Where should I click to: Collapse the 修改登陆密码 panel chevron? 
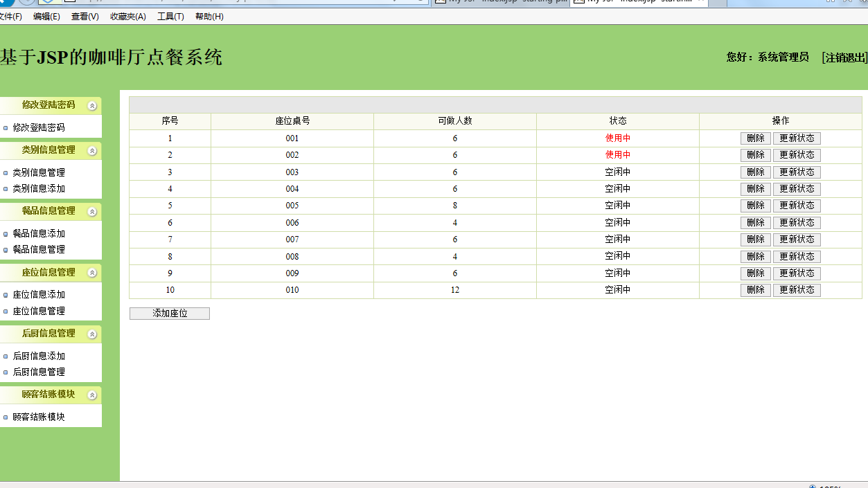click(x=92, y=106)
